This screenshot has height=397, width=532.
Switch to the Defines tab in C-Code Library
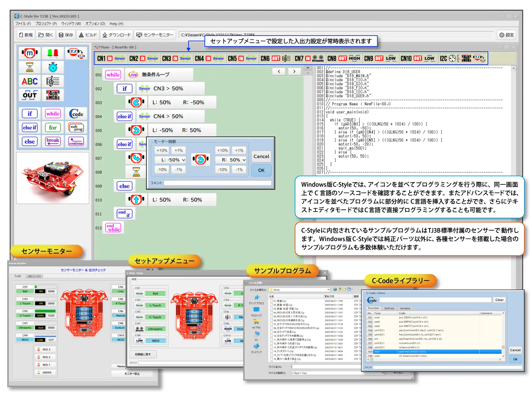pos(389,308)
